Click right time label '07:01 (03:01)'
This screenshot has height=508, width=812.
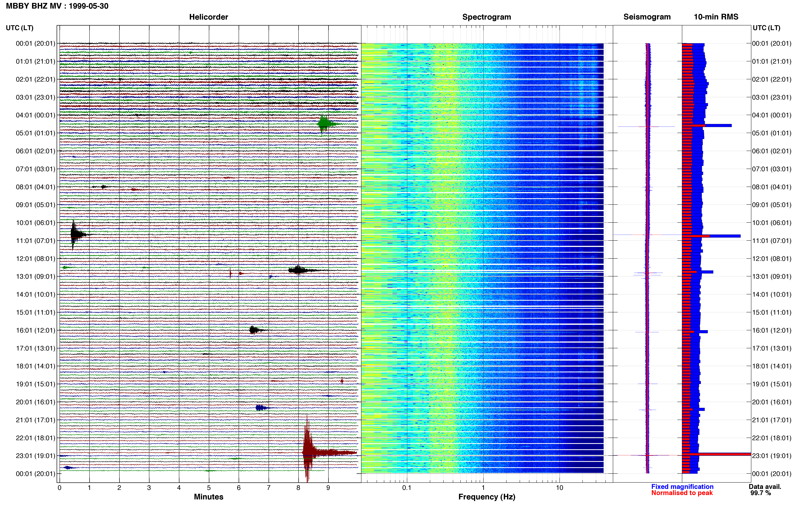click(772, 169)
